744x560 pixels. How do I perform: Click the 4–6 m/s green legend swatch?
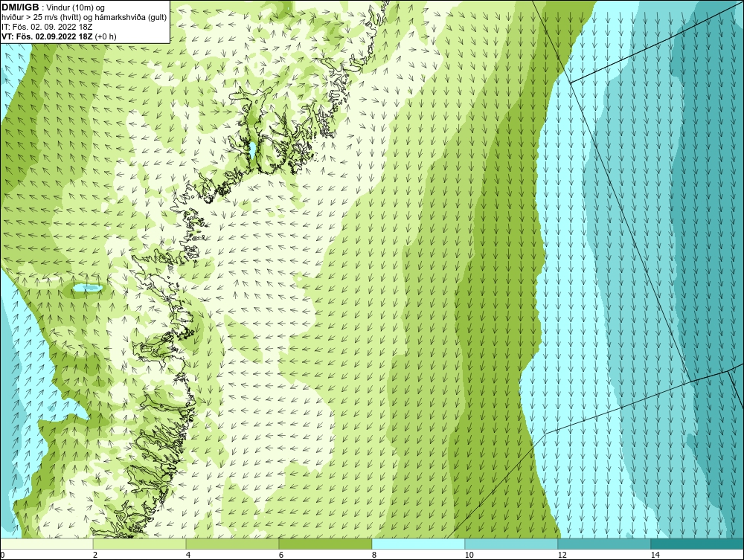tap(232, 544)
